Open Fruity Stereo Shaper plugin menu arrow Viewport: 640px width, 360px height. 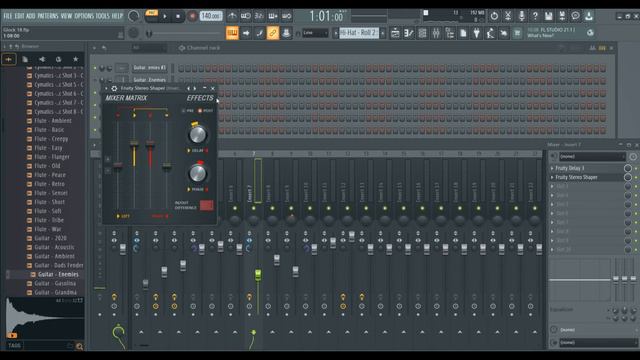coord(107,88)
